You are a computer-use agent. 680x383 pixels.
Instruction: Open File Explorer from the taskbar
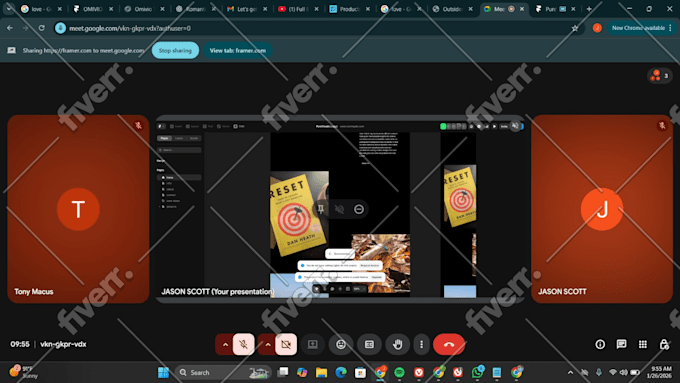(x=321, y=372)
